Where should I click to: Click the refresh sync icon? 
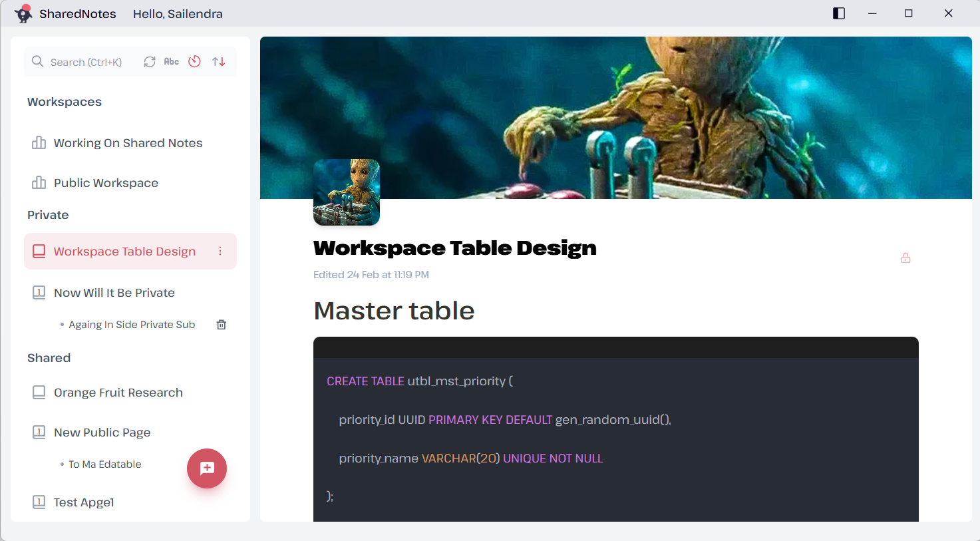coord(150,62)
